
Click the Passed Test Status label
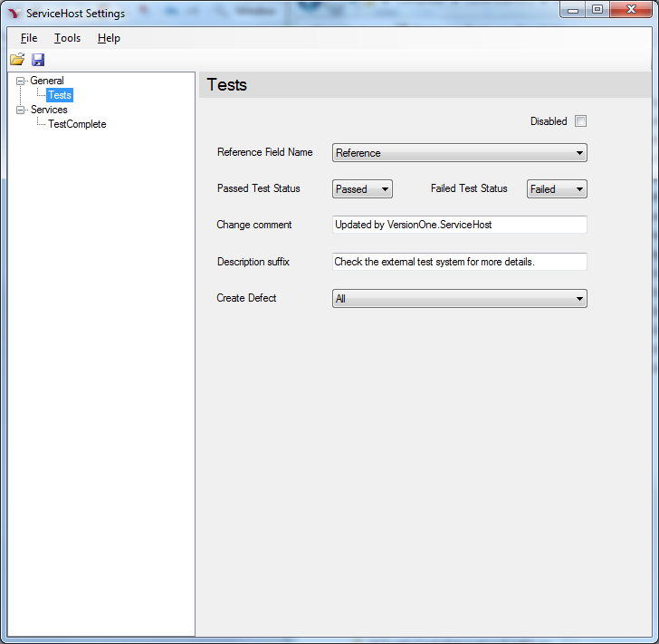259,188
